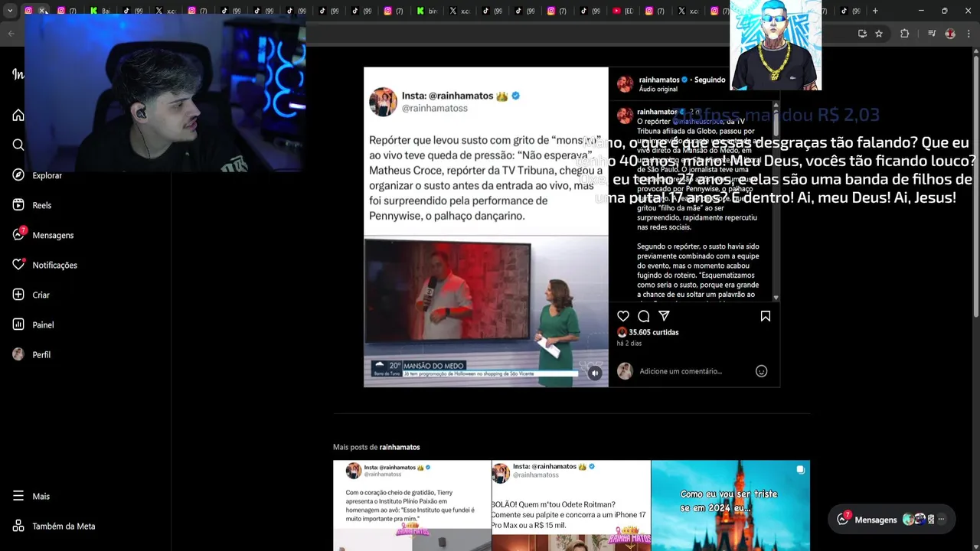Open rainhamatos profile from the post header
980x551 pixels.
point(658,80)
